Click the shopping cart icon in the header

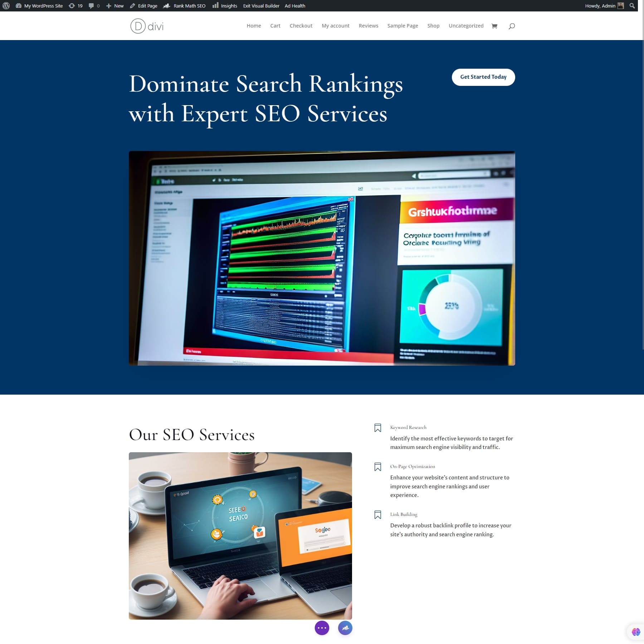click(x=494, y=25)
